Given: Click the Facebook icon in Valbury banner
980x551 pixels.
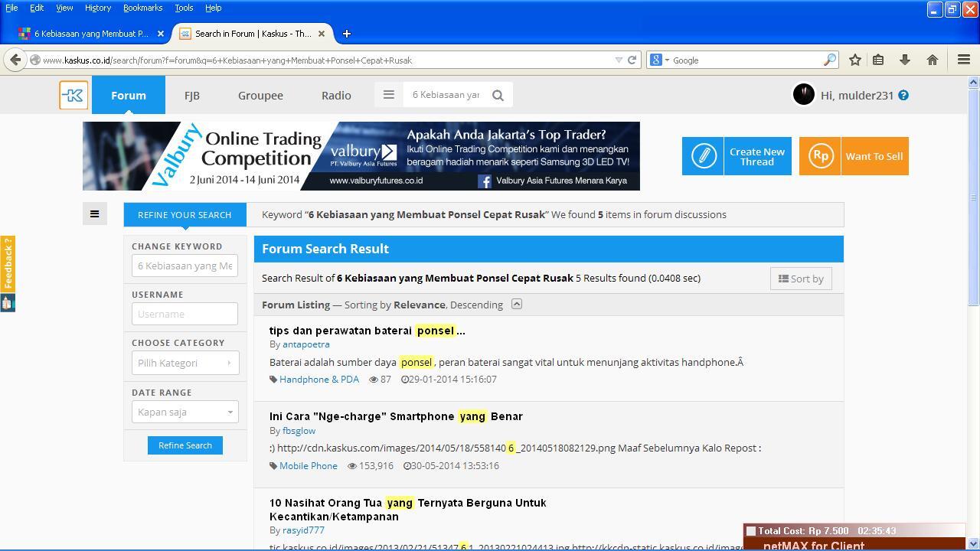Looking at the screenshot, I should coord(485,181).
